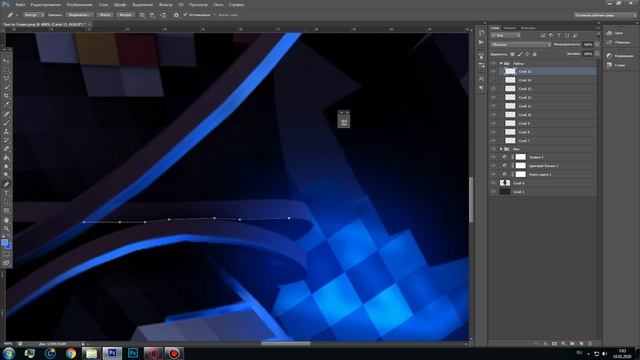This screenshot has height=360, width=640.
Task: Select the Blur tool
Action: (6, 167)
